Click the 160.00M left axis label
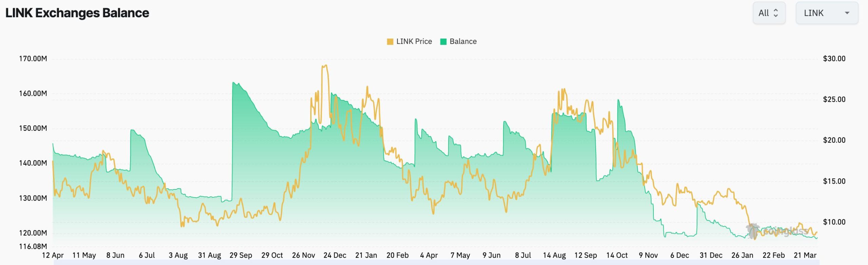Image resolution: width=868 pixels, height=265 pixels. (33, 94)
